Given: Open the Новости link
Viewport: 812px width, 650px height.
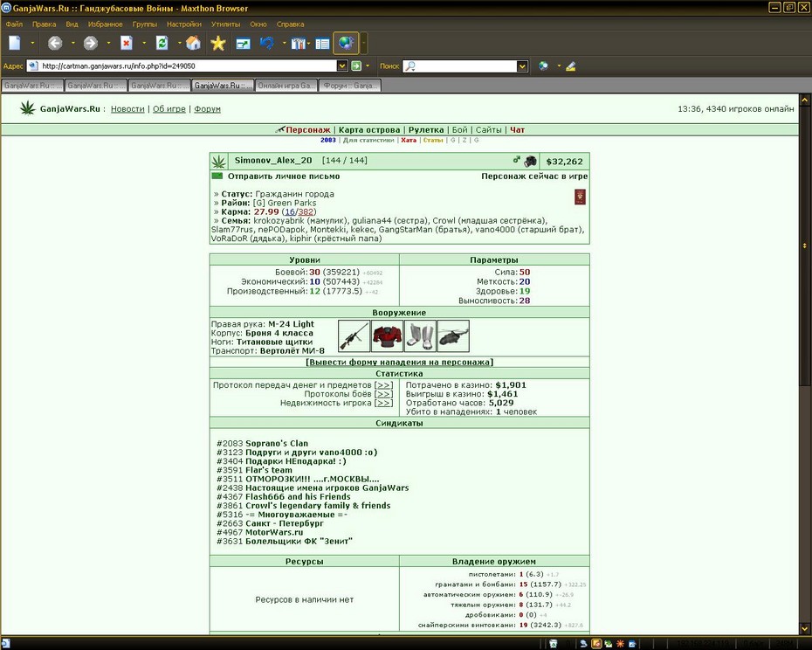Looking at the screenshot, I should [127, 109].
